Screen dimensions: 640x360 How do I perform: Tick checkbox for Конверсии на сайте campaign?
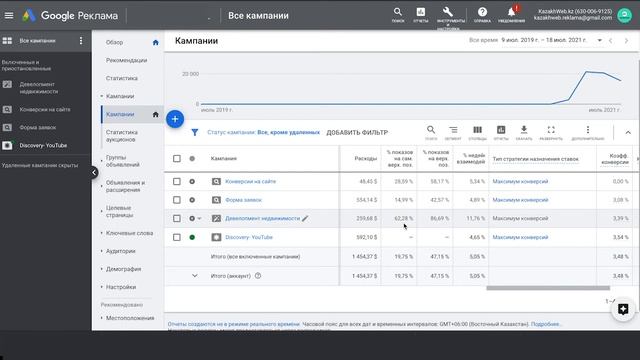click(x=177, y=181)
